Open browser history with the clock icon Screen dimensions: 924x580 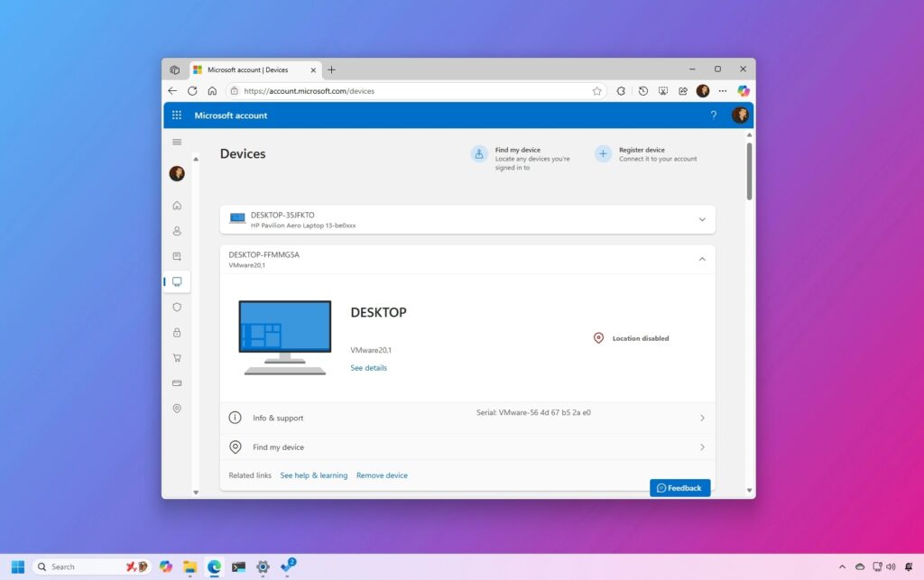click(642, 91)
